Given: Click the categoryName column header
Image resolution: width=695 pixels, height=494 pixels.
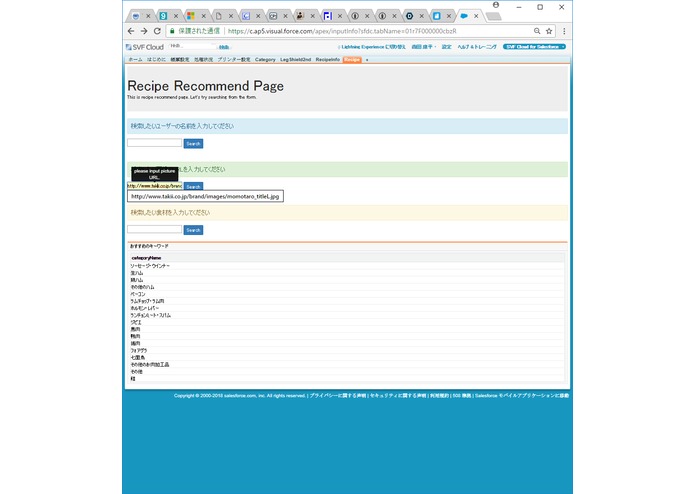Looking at the screenshot, I should pos(146,258).
